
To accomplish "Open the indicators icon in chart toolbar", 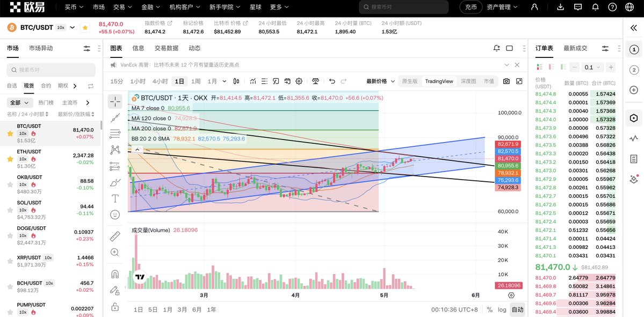I will point(253,81).
